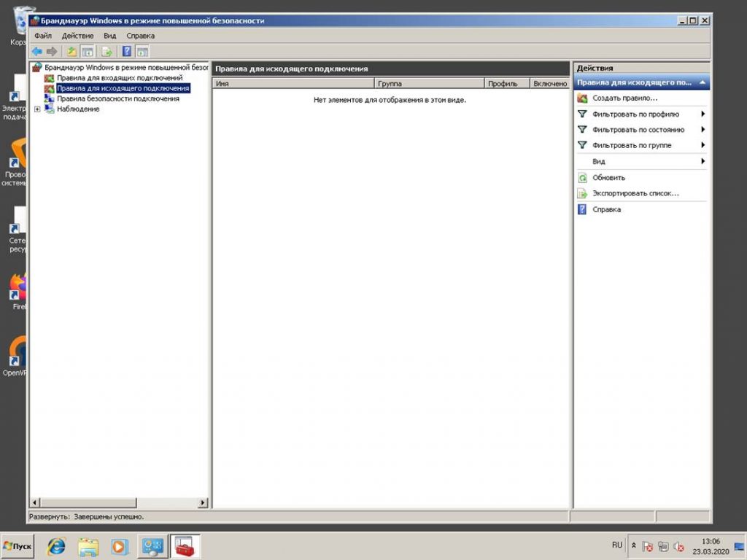Select the Firefox desktop shortcut

click(18, 292)
